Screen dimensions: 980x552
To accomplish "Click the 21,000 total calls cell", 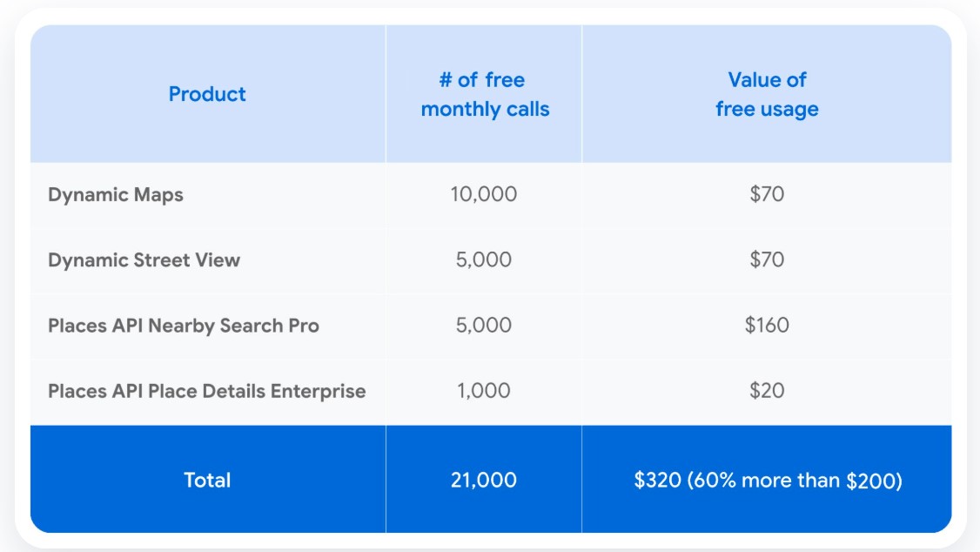I will pos(484,480).
